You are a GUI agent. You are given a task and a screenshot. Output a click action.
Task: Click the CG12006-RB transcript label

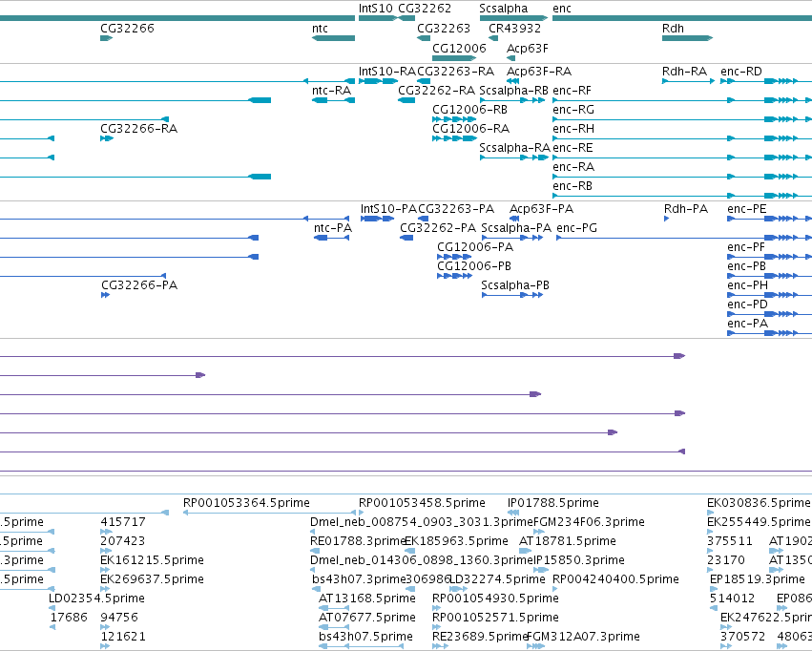click(x=470, y=109)
